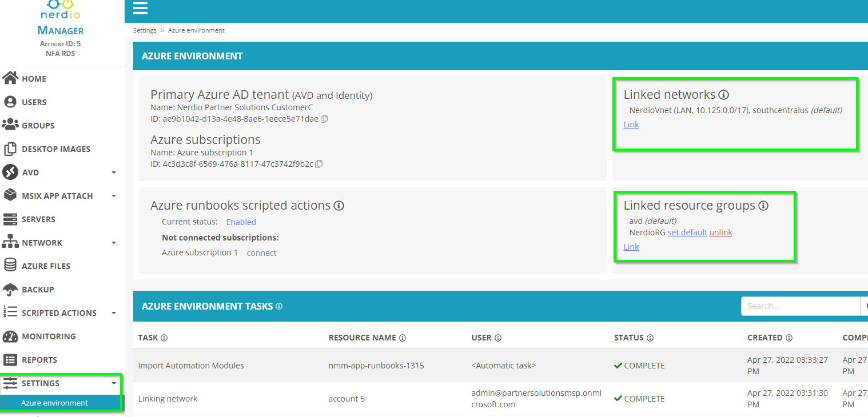868x417 pixels.
Task: Click the Settings sliders icon
Action: click(x=10, y=383)
